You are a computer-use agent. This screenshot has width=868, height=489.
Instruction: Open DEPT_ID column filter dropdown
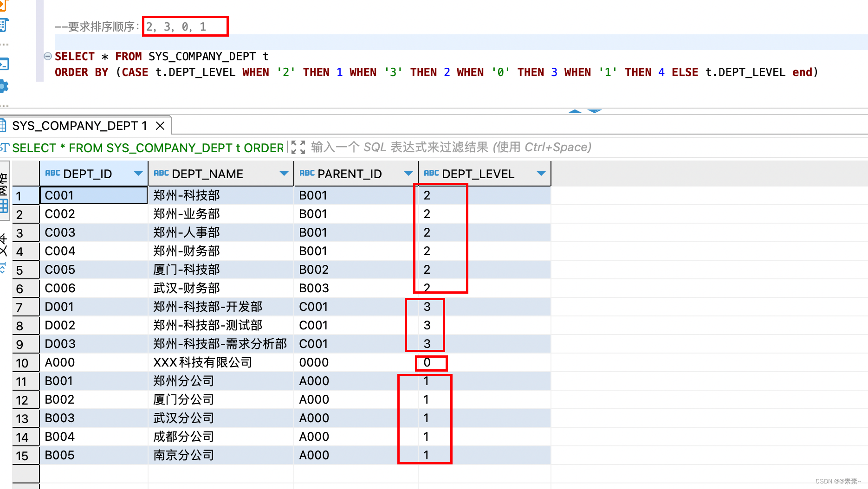point(138,174)
